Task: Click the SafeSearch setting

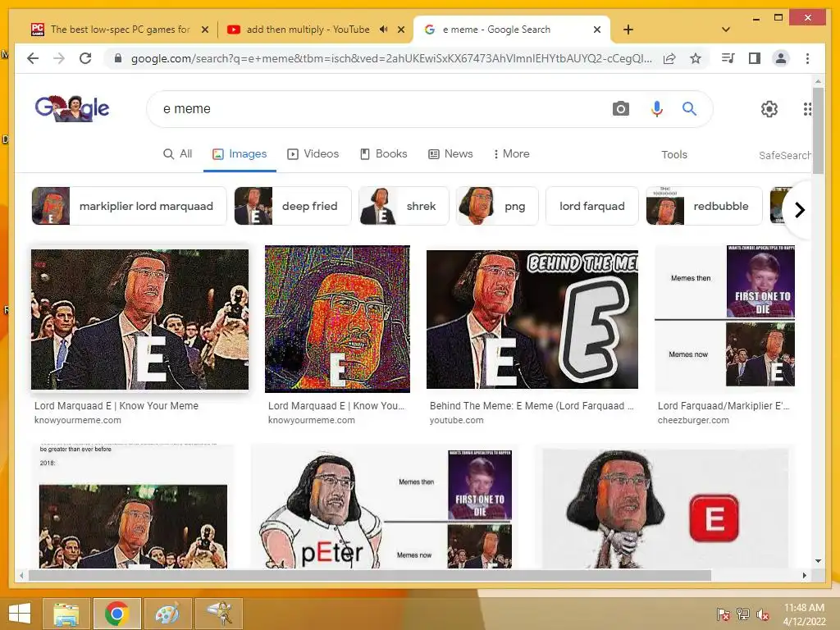Action: 784,155
